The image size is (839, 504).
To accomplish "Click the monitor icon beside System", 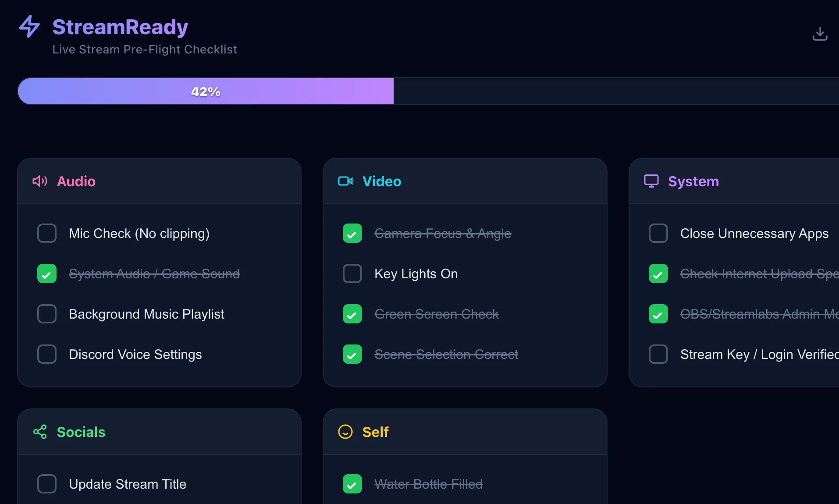I will [x=651, y=181].
